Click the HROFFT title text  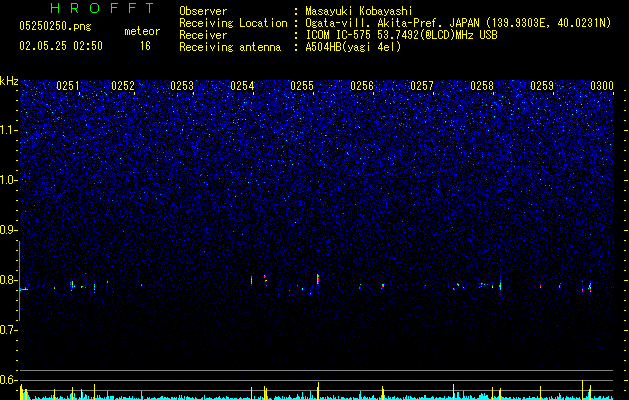[x=102, y=8]
